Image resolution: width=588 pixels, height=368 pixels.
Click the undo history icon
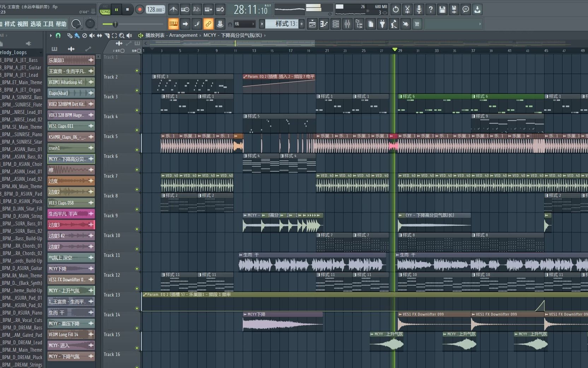396,10
